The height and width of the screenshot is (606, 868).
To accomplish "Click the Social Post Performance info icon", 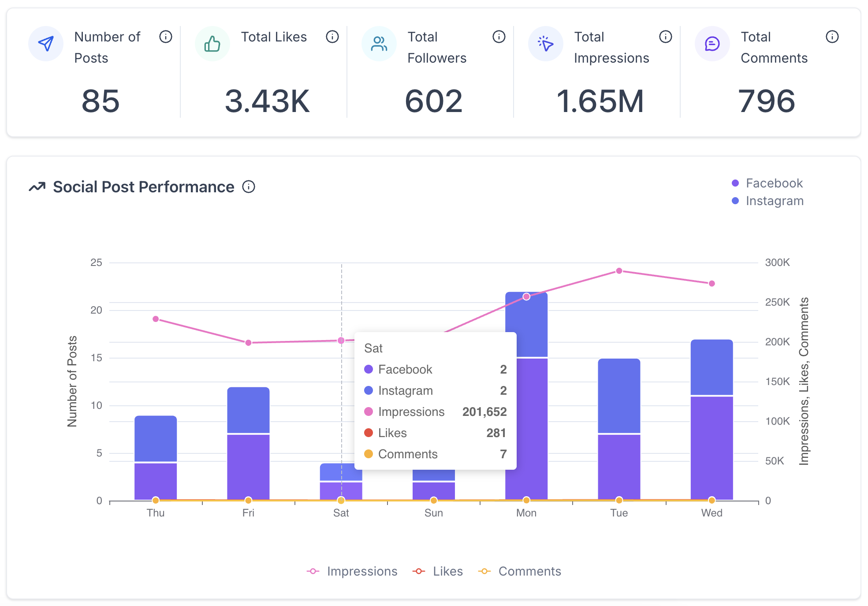I will click(x=249, y=187).
